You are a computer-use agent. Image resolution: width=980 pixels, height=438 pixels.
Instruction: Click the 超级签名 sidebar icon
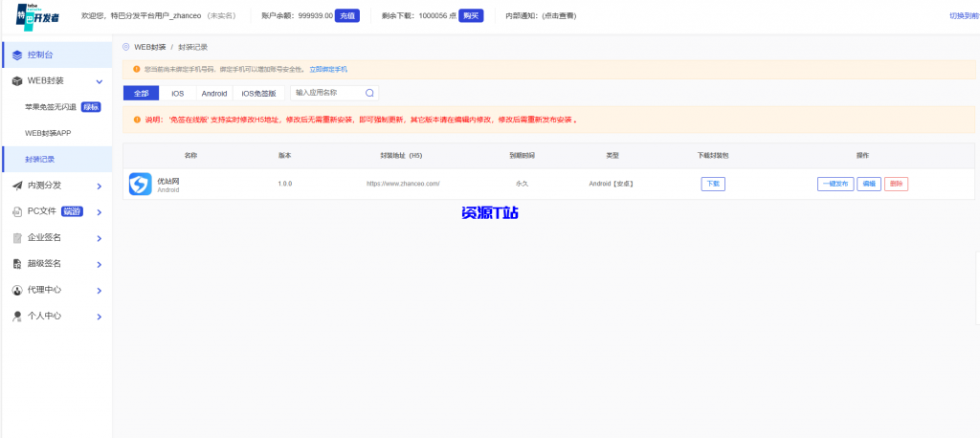[17, 264]
